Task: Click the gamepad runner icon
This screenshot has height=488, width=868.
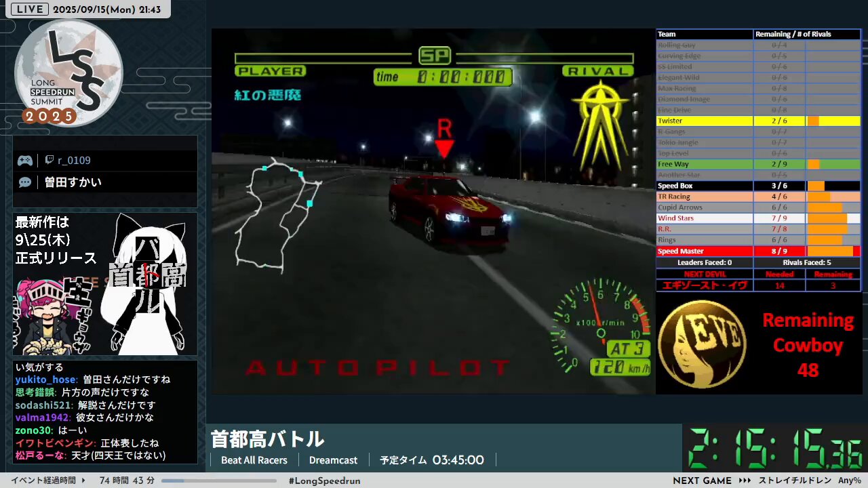Action: tap(25, 161)
